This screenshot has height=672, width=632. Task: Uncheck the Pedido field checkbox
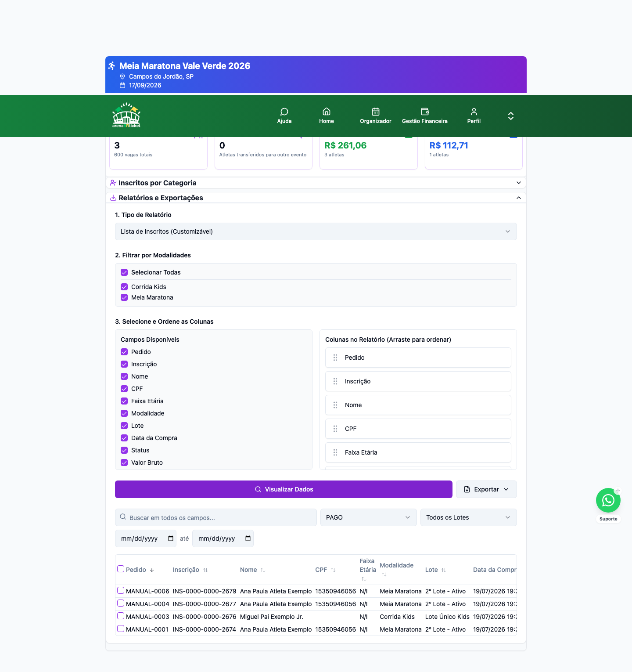click(124, 352)
